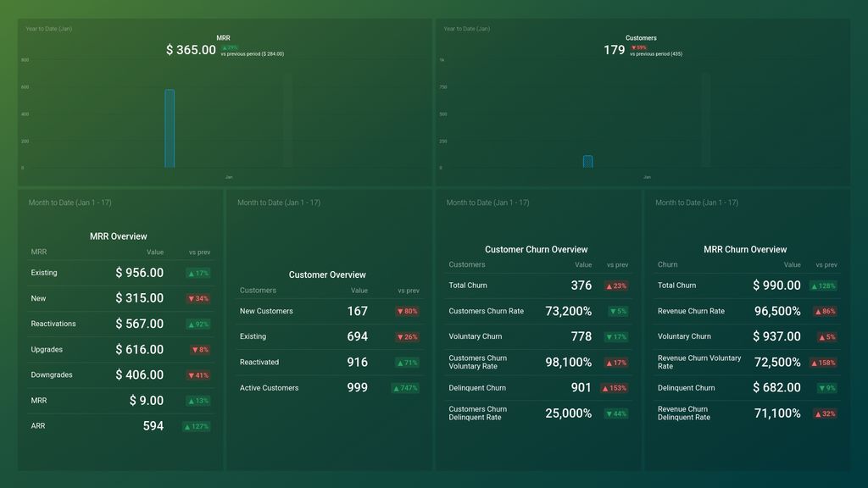This screenshot has width=868, height=488.
Task: Click the 13% up badge in MRR row
Action: tap(198, 401)
